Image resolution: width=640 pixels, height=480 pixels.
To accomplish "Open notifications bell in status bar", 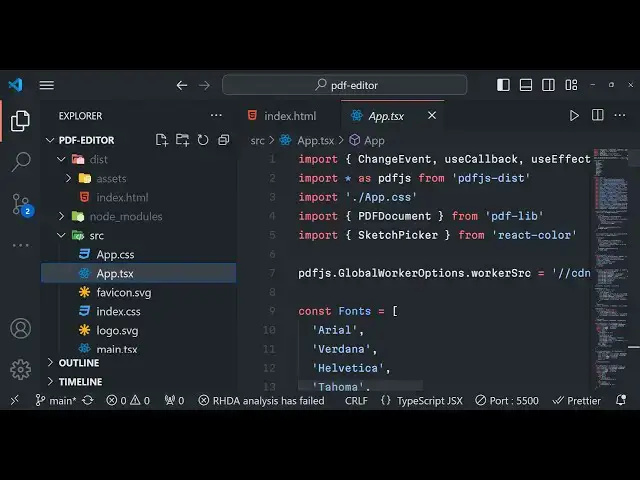I will point(621,400).
